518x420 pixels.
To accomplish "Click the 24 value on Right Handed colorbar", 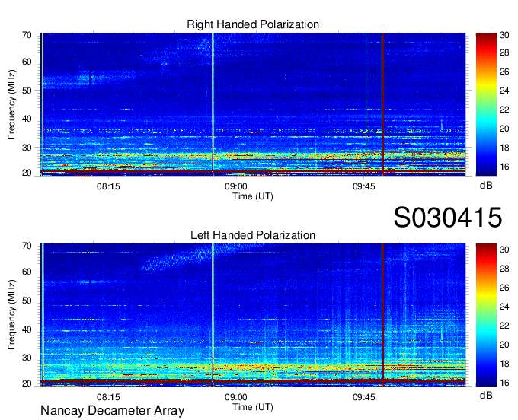I will (504, 91).
